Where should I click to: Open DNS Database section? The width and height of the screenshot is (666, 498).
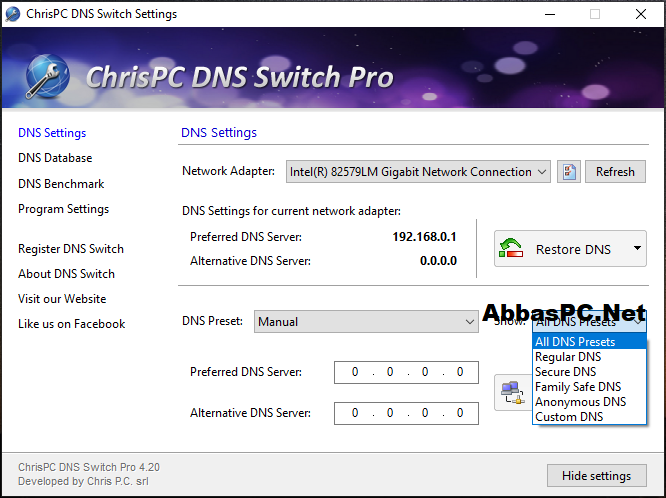(x=55, y=158)
